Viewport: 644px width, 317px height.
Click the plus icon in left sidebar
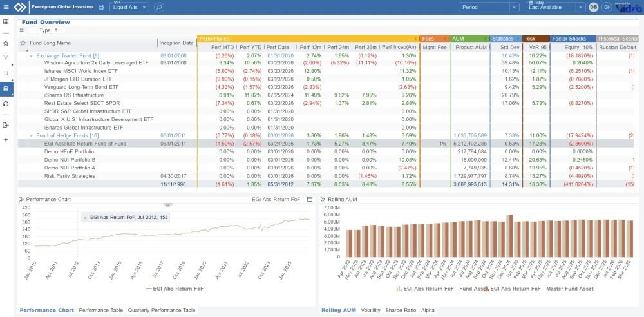tap(6, 140)
